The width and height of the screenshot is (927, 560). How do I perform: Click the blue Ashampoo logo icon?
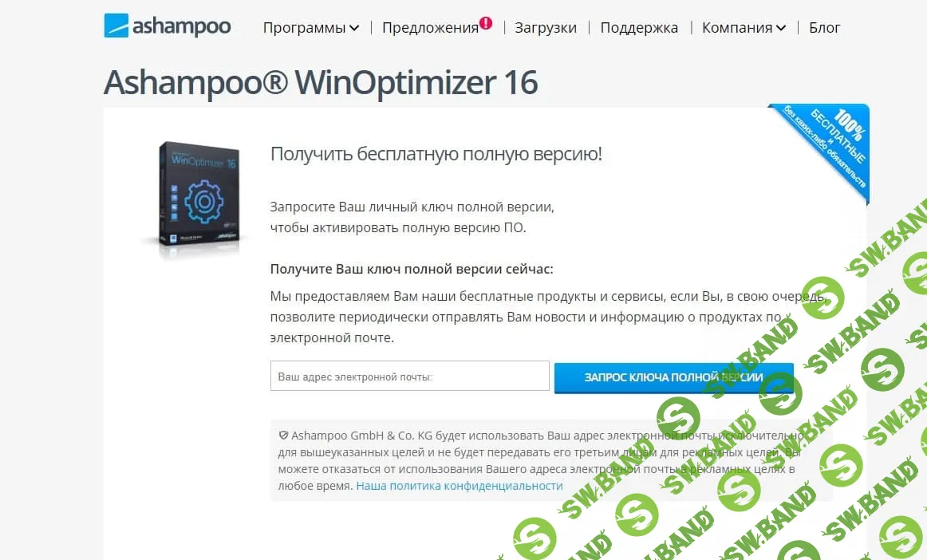(116, 26)
